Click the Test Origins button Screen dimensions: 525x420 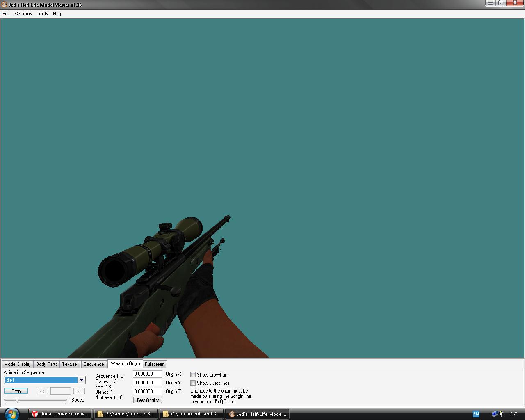[148, 400]
